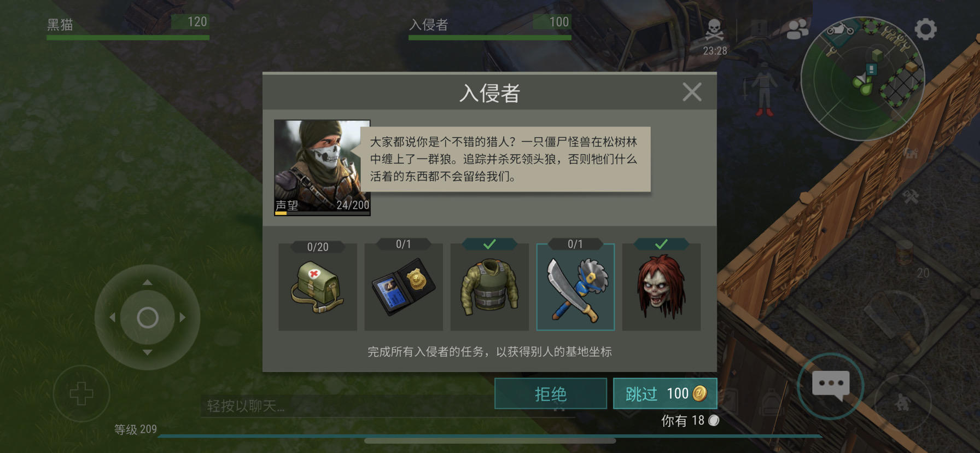This screenshot has height=453, width=980.
Task: Tap the 声望 reputation progress bar
Action: click(322, 213)
